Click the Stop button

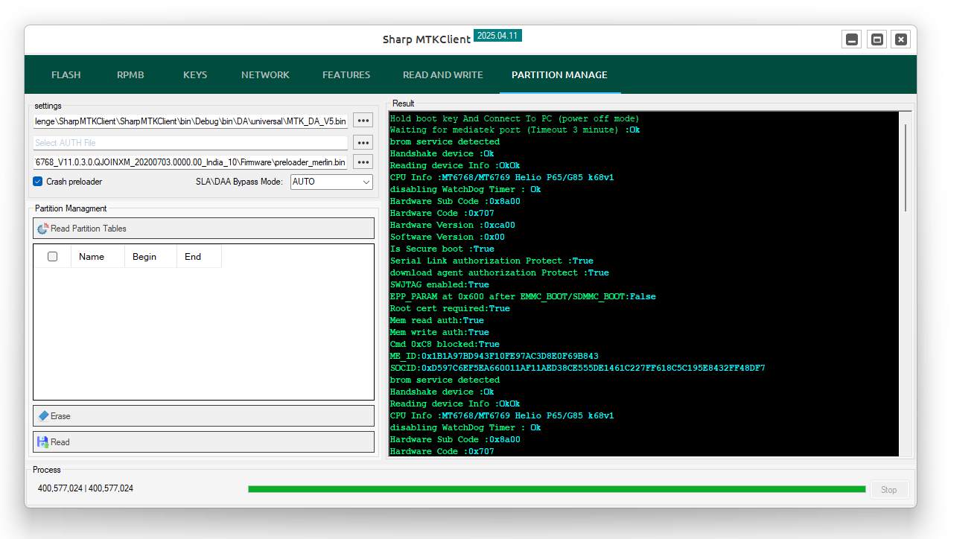889,489
